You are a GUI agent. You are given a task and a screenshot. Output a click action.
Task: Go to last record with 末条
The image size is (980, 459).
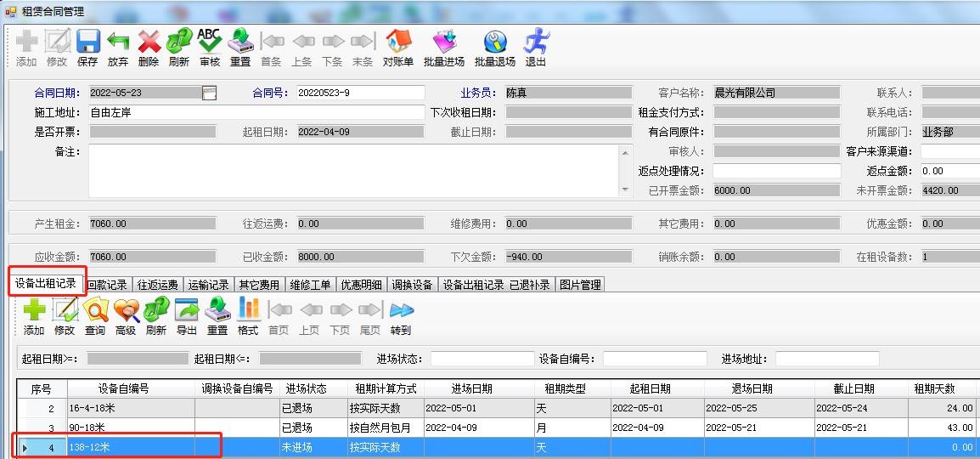[x=363, y=42]
